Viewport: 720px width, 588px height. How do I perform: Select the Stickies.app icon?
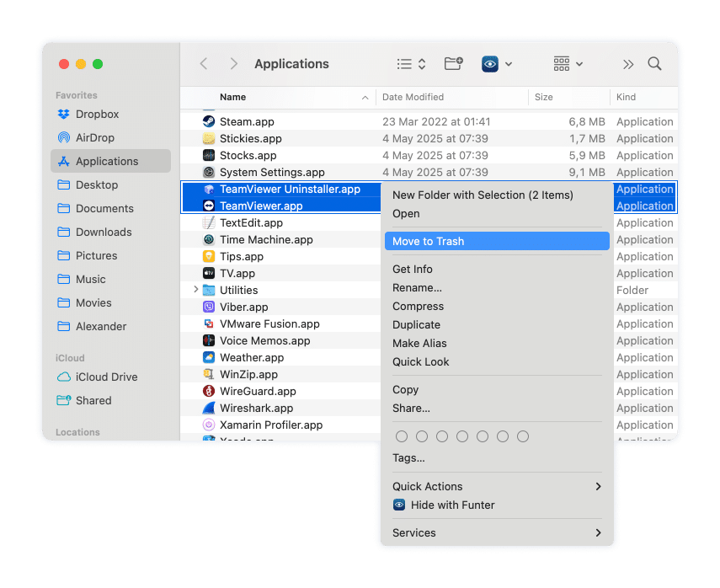coord(209,138)
